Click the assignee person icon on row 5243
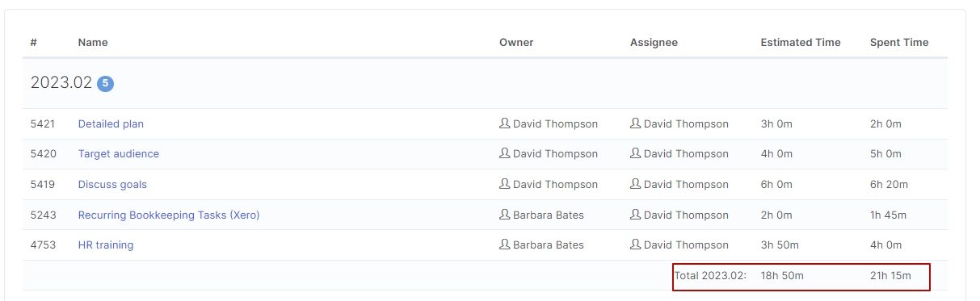Viewport: 980px width, 301px height. (636, 215)
